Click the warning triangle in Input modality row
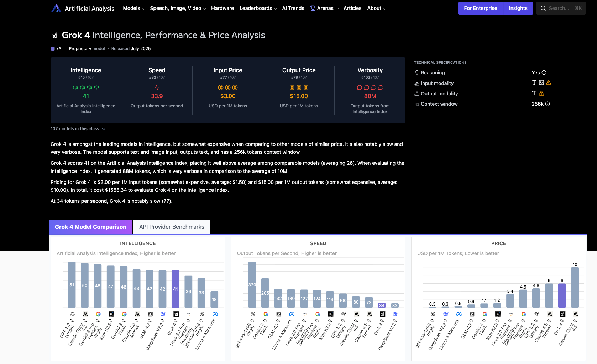Viewport: 597px width, 364px height. [x=549, y=83]
